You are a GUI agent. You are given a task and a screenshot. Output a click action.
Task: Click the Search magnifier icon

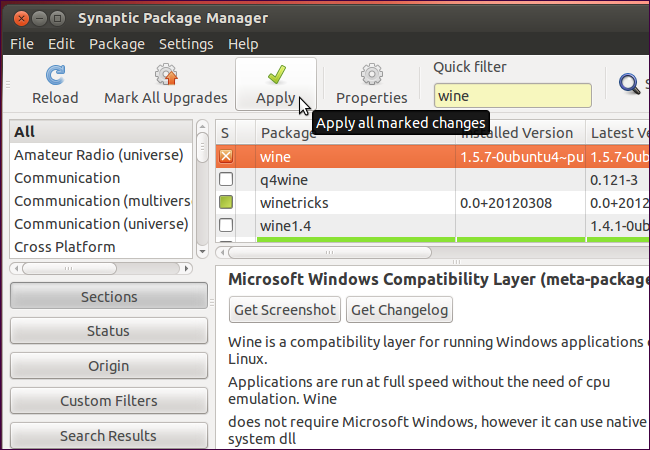point(629,84)
